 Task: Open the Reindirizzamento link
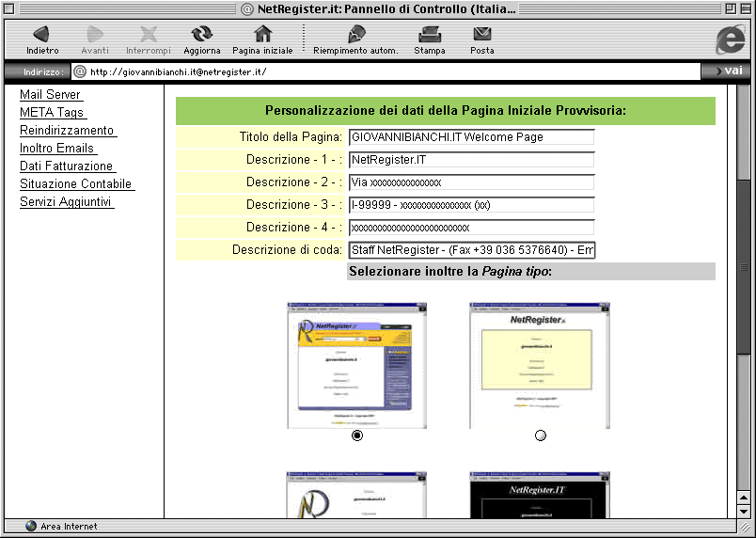click(68, 130)
